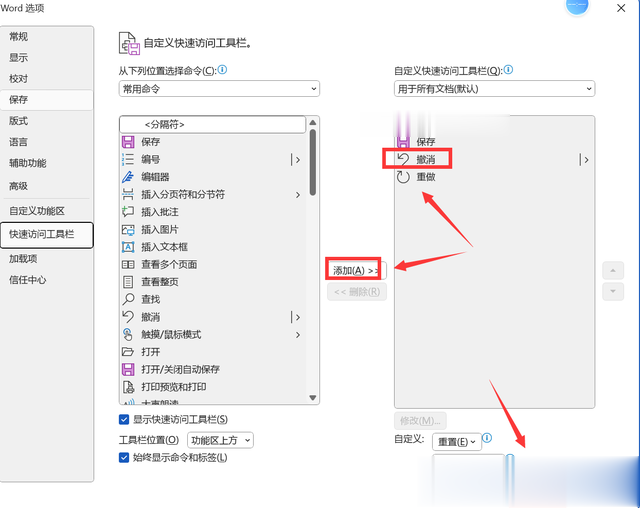Viewport: 640px width, 508px height.
Task: Click Undo icon in left command list
Action: coord(128,317)
